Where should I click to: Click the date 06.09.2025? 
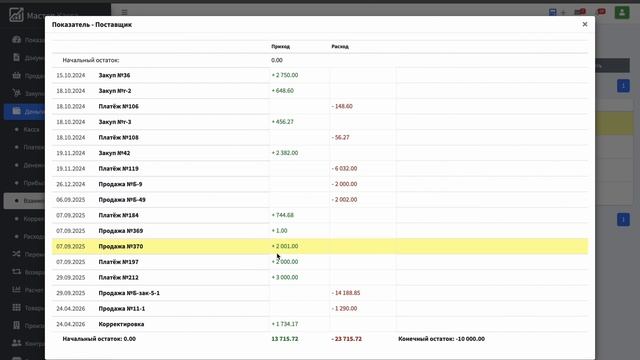click(x=71, y=200)
